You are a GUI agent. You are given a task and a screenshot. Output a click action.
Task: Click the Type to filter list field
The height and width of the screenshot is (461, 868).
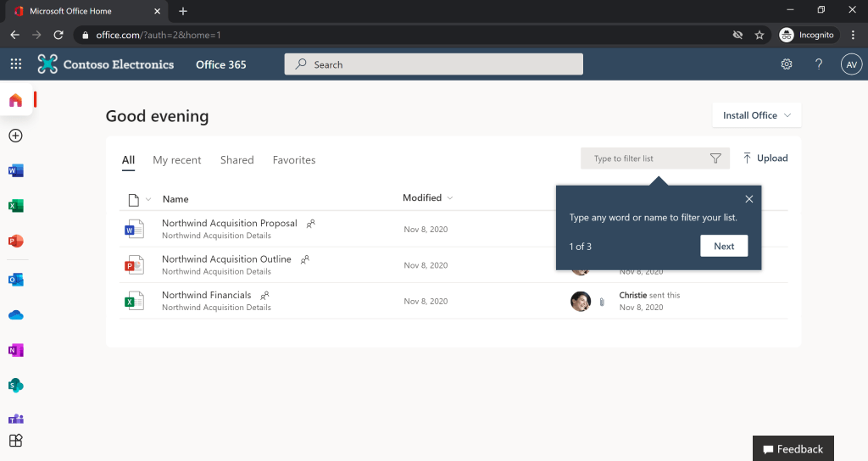644,158
